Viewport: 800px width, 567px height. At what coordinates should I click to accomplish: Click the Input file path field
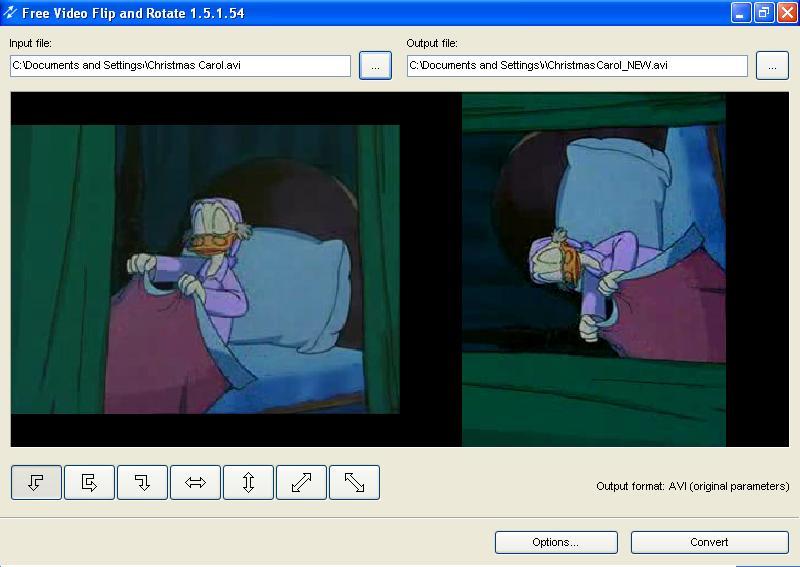pos(181,66)
